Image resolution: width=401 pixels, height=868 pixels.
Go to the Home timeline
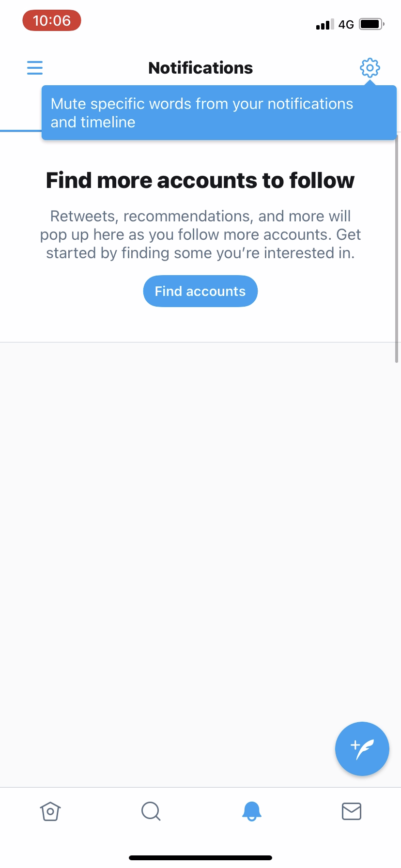pos(50,811)
